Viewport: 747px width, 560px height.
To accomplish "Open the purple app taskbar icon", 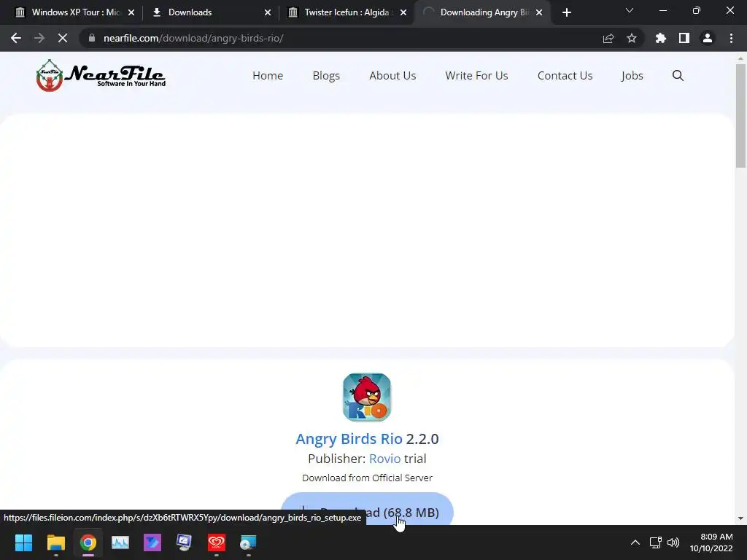I will [x=152, y=542].
